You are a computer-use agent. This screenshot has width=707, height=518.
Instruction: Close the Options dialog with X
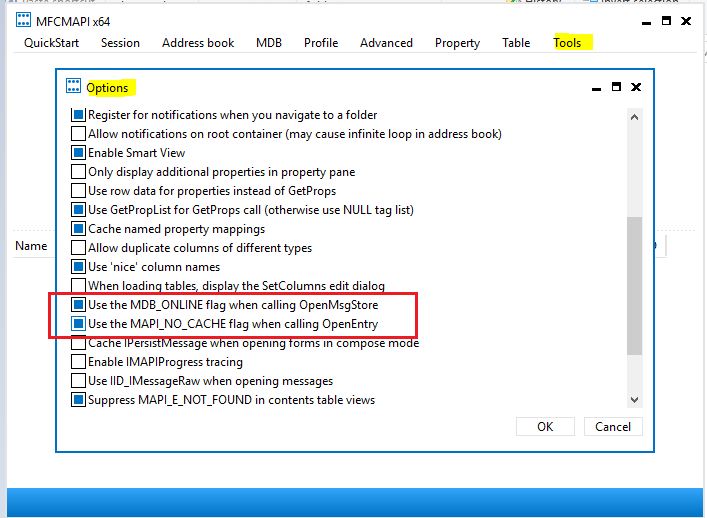tap(636, 87)
